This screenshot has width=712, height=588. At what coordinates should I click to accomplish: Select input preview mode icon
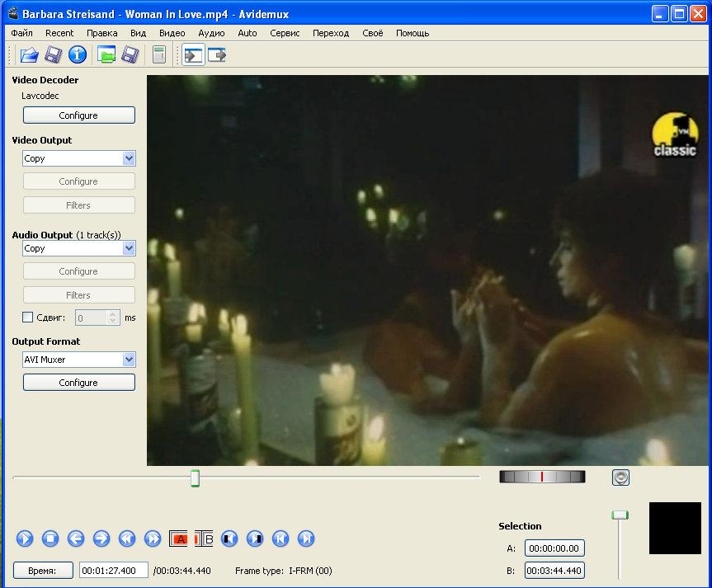pos(193,55)
